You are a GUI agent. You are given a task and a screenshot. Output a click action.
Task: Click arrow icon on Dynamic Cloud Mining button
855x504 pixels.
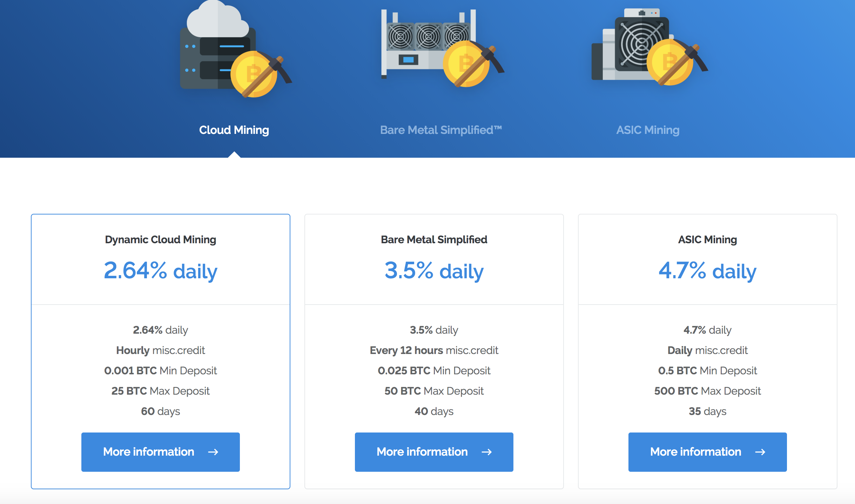click(213, 452)
